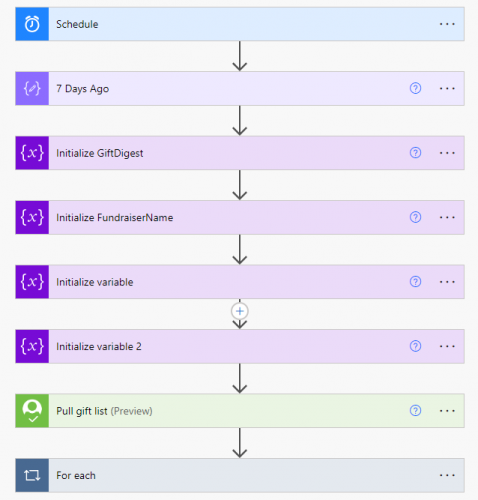Expand the Schedule trigger card

(x=240, y=24)
